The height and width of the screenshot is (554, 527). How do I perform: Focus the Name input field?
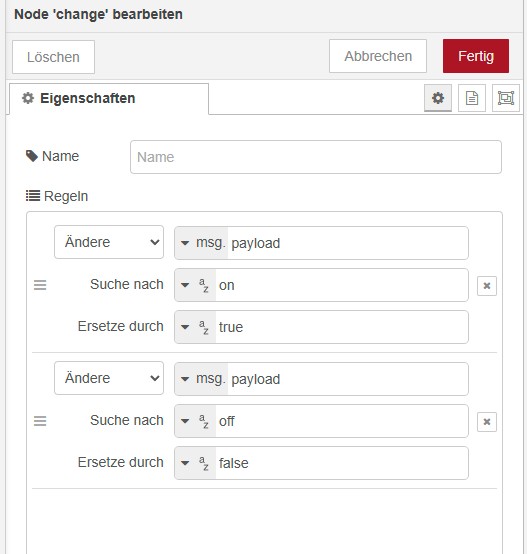point(316,157)
